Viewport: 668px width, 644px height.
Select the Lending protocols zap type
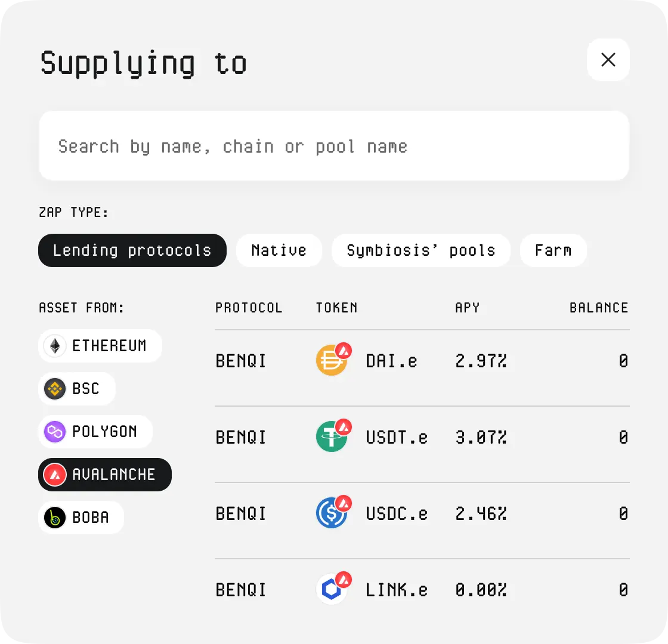[132, 250]
